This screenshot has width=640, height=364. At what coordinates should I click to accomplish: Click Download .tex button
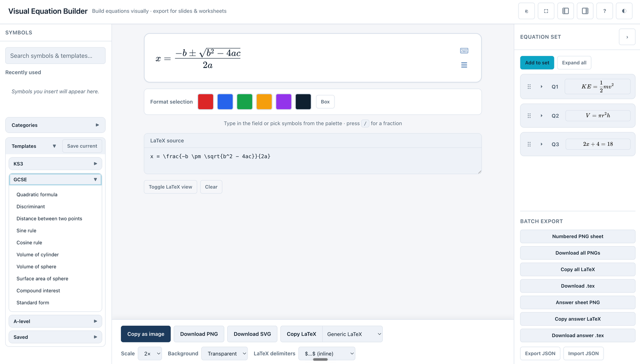(x=578, y=286)
